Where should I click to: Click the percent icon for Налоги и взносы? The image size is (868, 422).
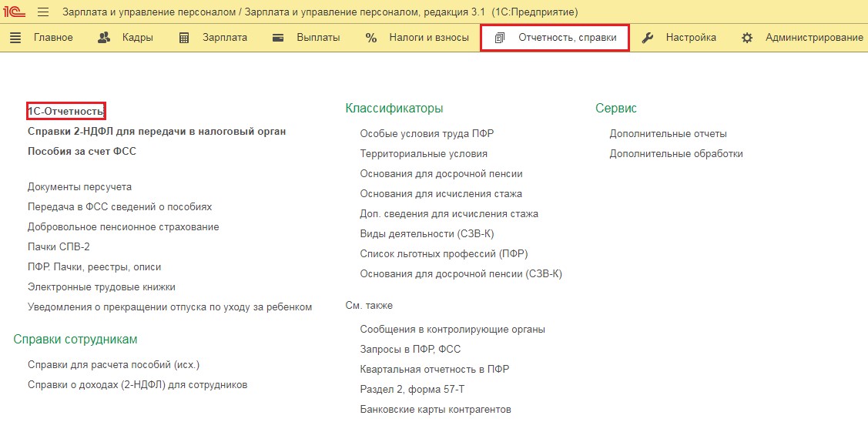pyautogui.click(x=371, y=38)
